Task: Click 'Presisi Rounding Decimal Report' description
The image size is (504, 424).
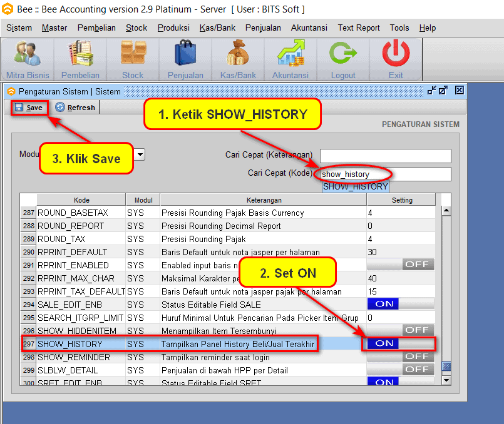Action: pyautogui.click(x=221, y=226)
